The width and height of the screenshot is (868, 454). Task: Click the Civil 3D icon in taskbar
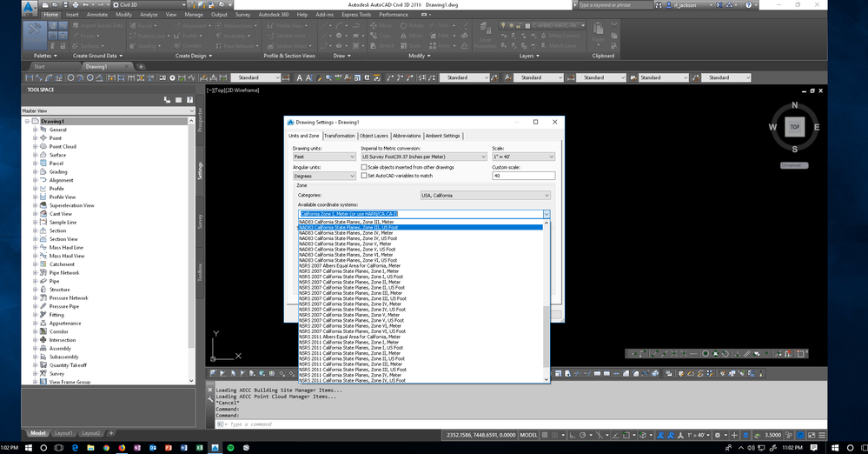pos(215,447)
